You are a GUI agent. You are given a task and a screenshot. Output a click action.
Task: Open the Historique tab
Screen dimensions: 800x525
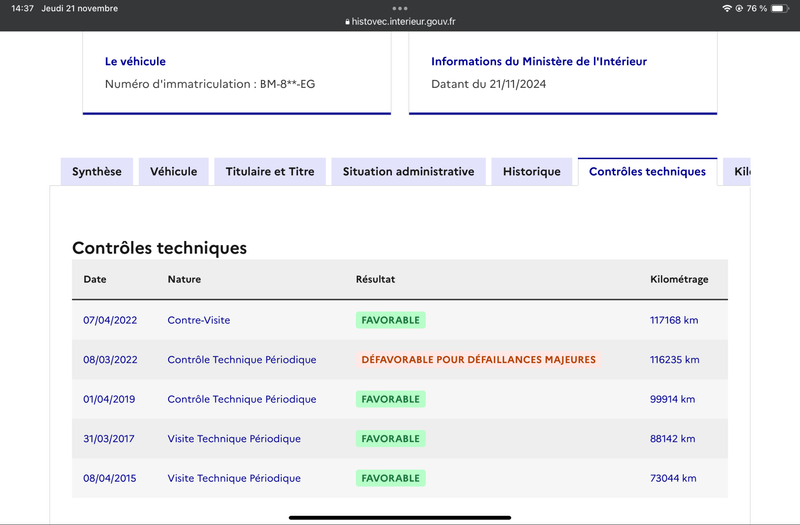(532, 171)
